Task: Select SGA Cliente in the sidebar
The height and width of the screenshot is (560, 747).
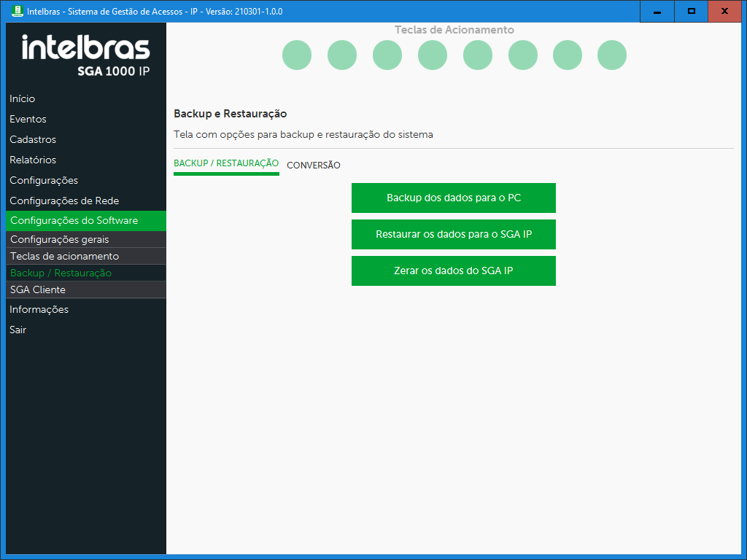Action: pos(38,289)
